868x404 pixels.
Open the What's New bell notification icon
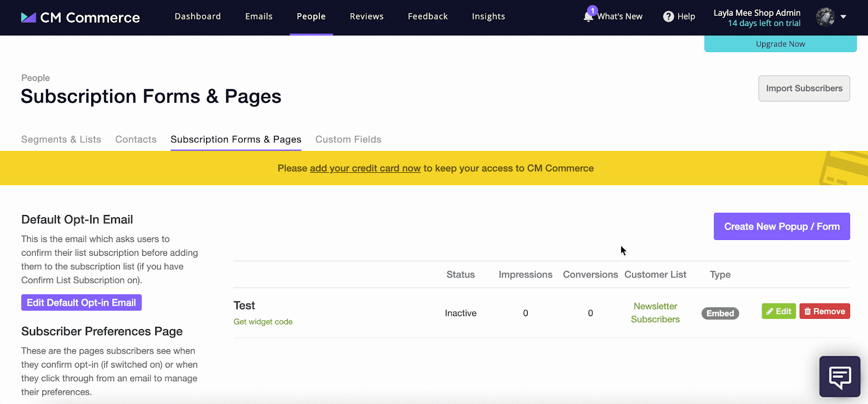click(x=589, y=16)
